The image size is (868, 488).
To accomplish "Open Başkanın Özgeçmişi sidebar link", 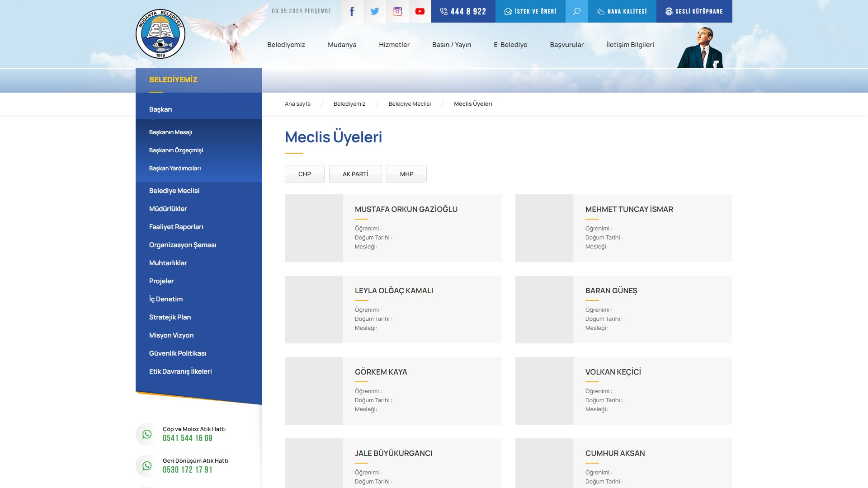I will (x=176, y=150).
